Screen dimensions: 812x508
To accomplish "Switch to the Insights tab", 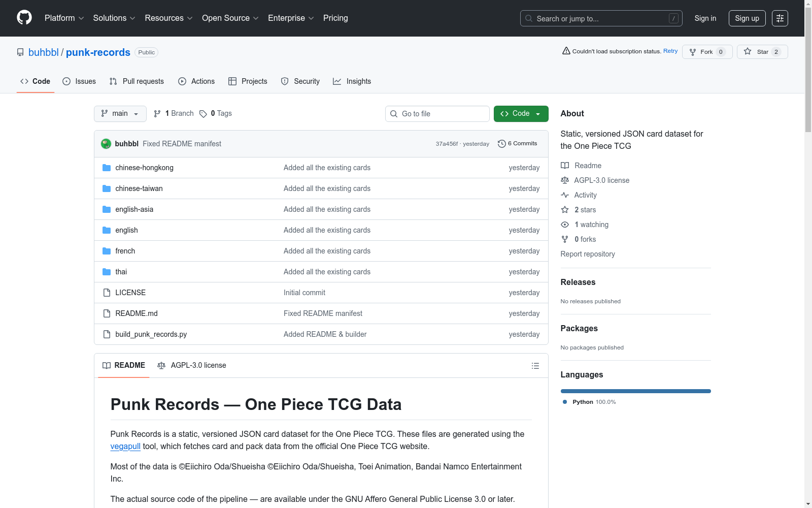I will (352, 81).
